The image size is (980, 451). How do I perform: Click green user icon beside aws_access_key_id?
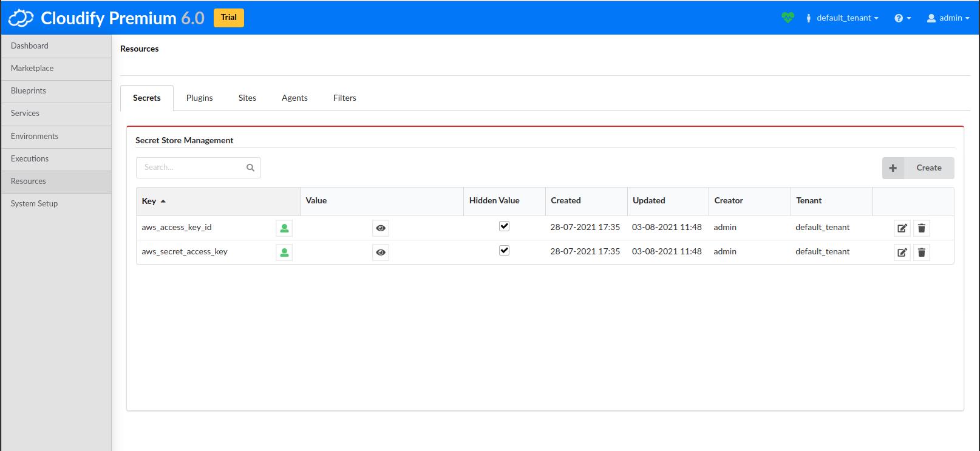pos(284,228)
